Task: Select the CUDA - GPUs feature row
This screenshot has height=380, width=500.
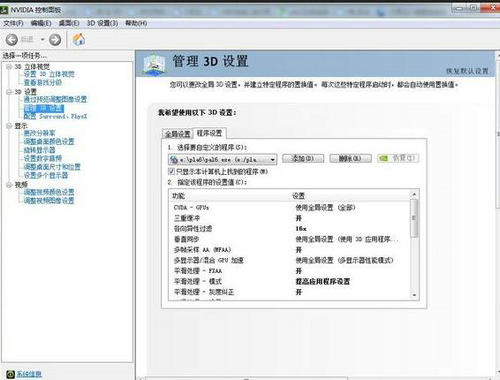Action: (290, 208)
